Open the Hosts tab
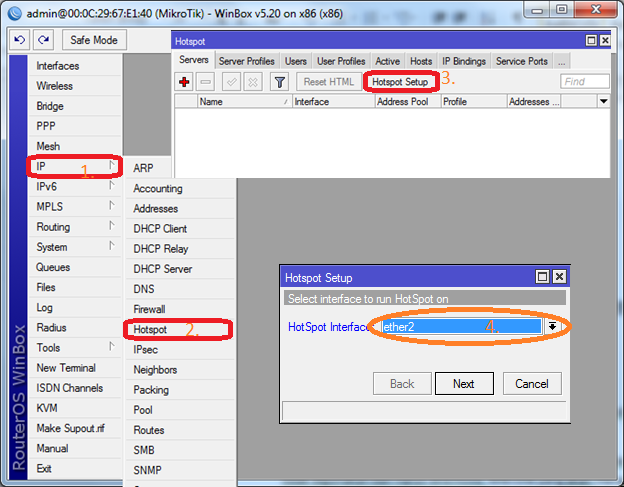 [x=421, y=61]
